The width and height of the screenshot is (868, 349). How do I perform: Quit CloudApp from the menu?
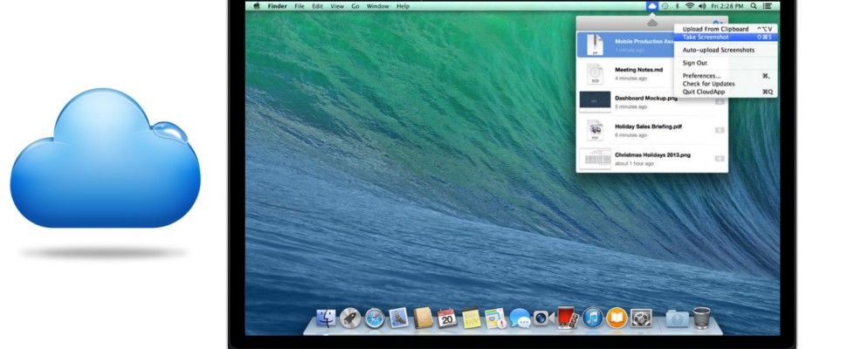[x=703, y=92]
